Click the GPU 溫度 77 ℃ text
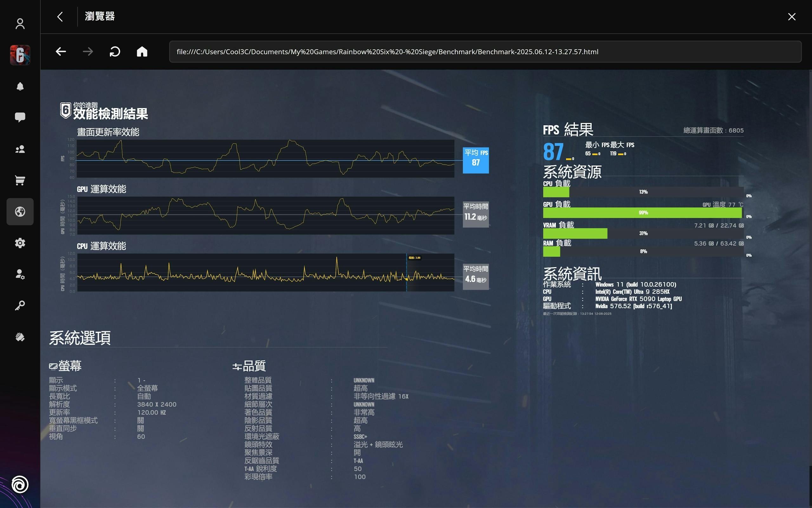Screen dimensions: 812x508 click(x=723, y=204)
